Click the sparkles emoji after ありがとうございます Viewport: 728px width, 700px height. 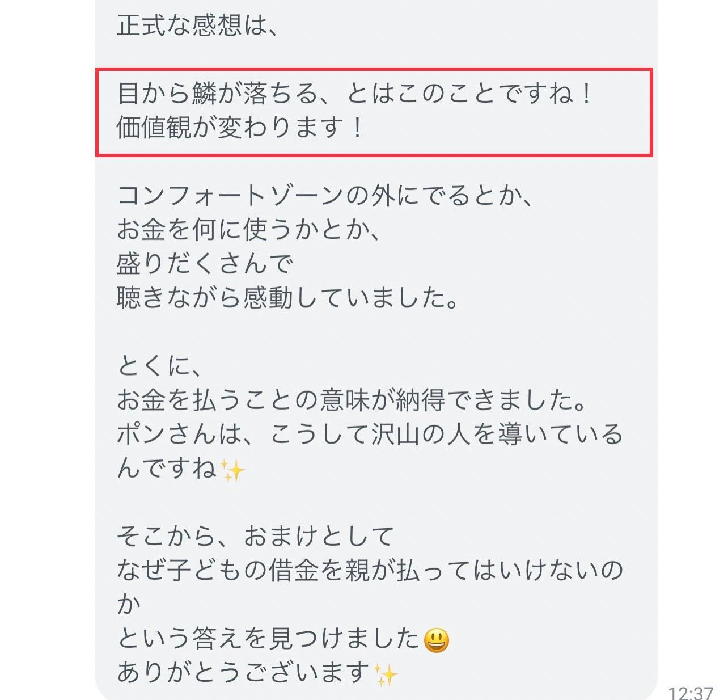point(386,674)
